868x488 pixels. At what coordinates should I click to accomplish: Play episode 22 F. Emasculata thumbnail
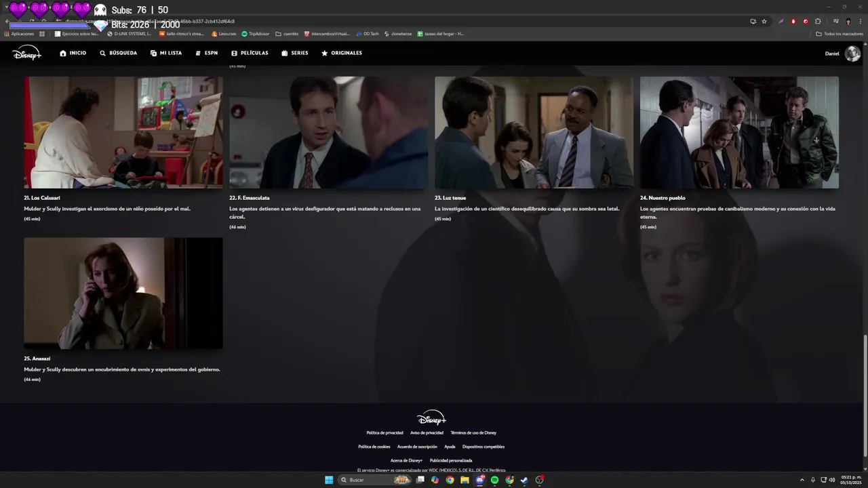pos(328,132)
